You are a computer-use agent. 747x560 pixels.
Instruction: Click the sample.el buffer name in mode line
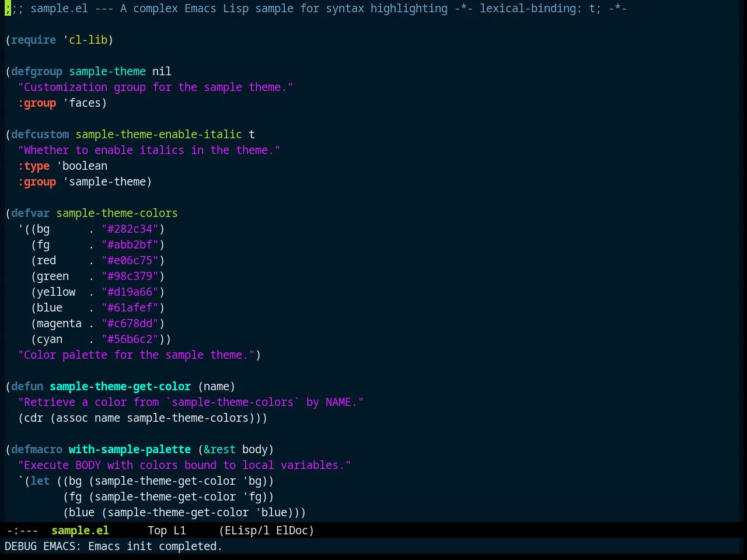[80, 530]
